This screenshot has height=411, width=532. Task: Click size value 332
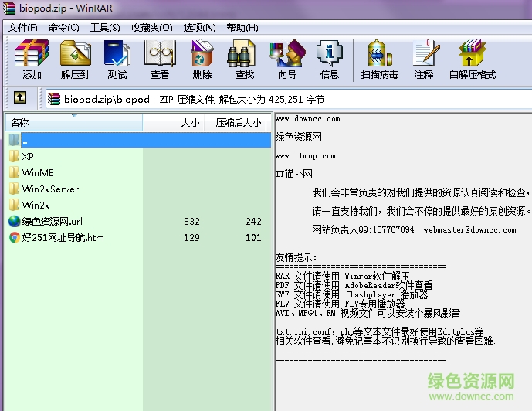tap(191, 221)
